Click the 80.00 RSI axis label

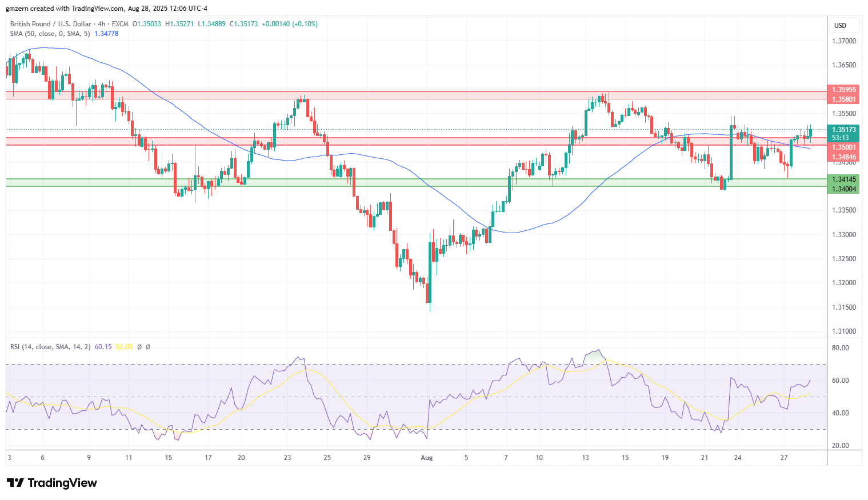coord(841,348)
